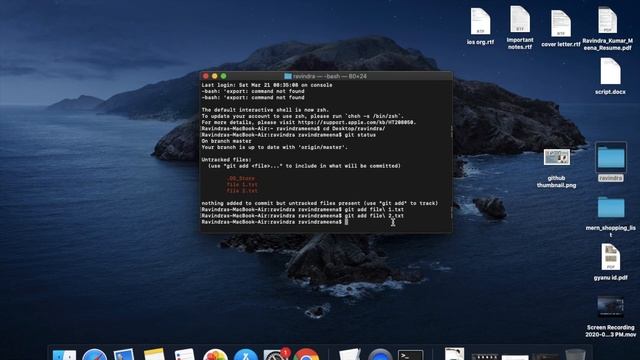Image resolution: width=640 pixels, height=360 pixels.
Task: Launch Safari from the Dock
Action: tap(94, 354)
